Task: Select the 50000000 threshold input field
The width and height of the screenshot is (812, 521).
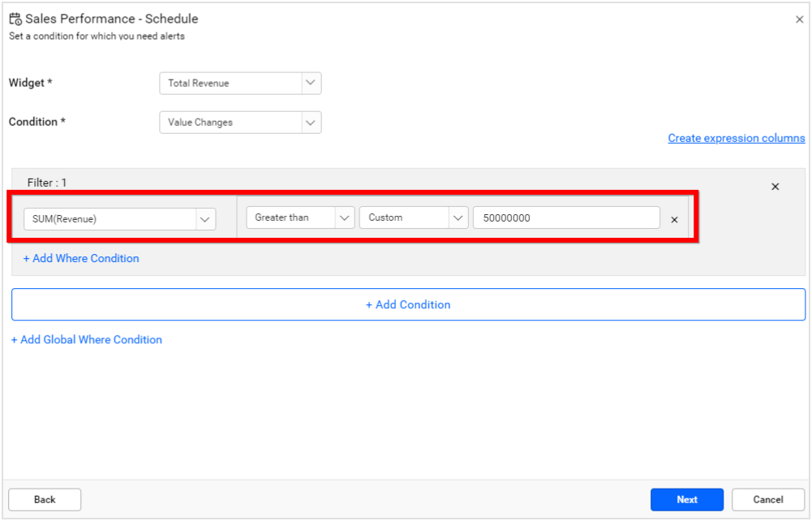Action: click(x=568, y=217)
